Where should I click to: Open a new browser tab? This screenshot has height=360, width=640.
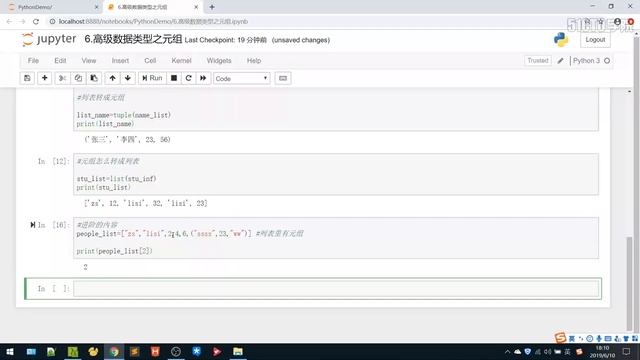pyautogui.click(x=212, y=7)
